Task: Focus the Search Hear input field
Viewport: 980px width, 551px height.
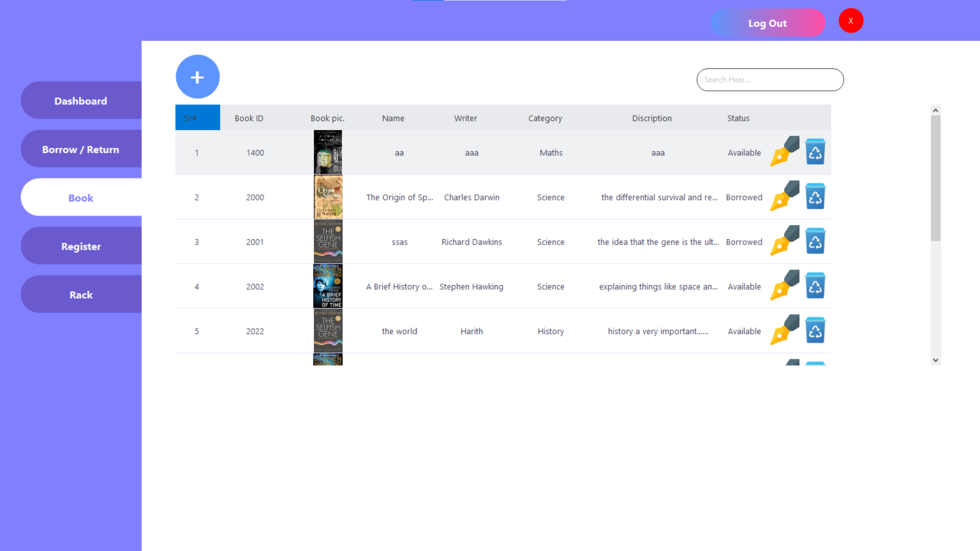Action: tap(770, 80)
